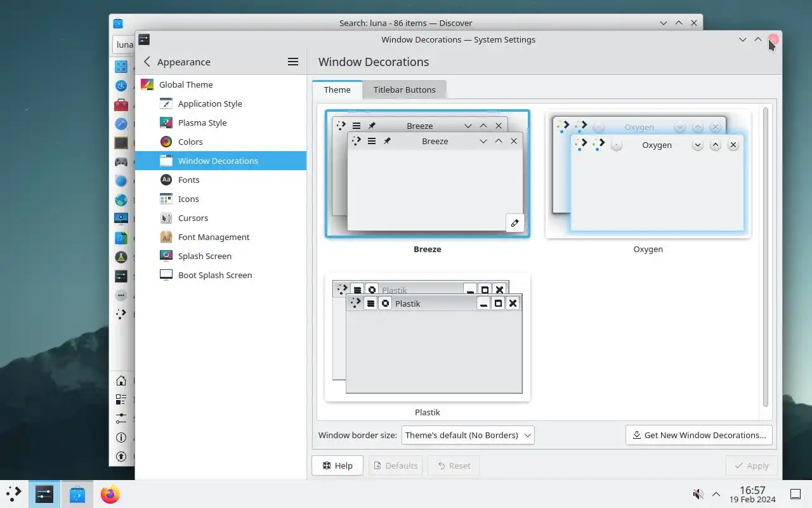The image size is (812, 508).
Task: Click the Settings sliders icon in Discover
Action: [121, 419]
